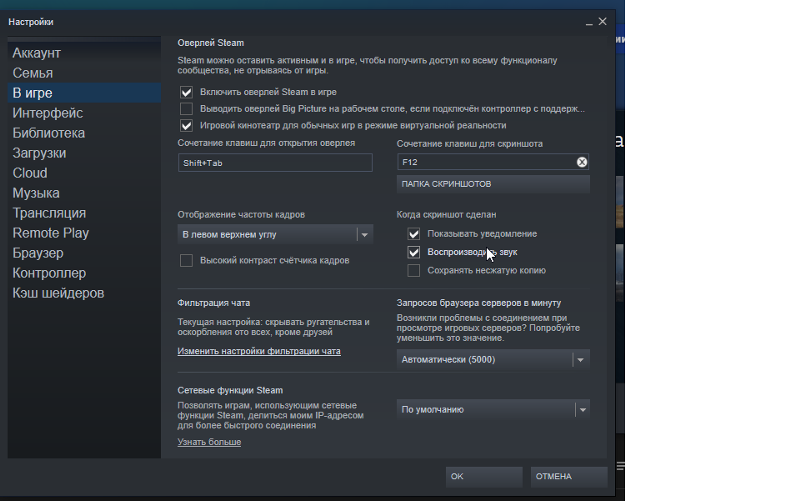Open Cloud settings section

coord(84,173)
